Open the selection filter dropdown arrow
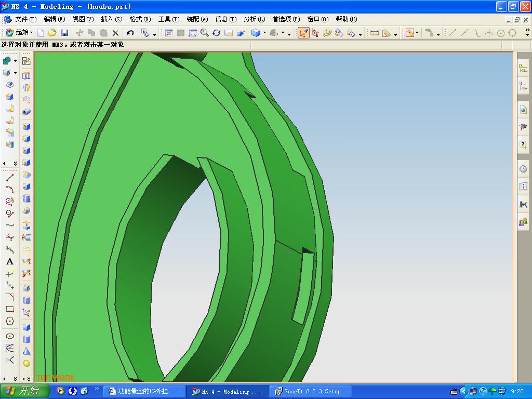Viewport: 532px width, 399px height. tap(417, 33)
